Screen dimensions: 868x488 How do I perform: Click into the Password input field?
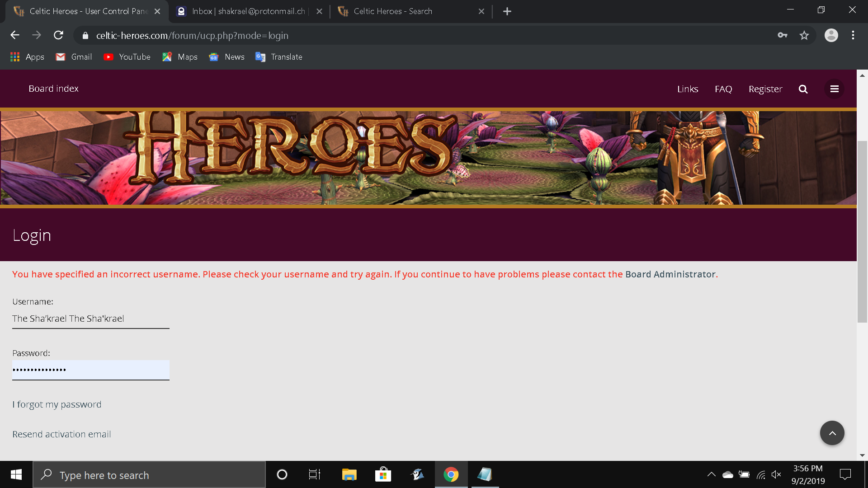pos(91,370)
